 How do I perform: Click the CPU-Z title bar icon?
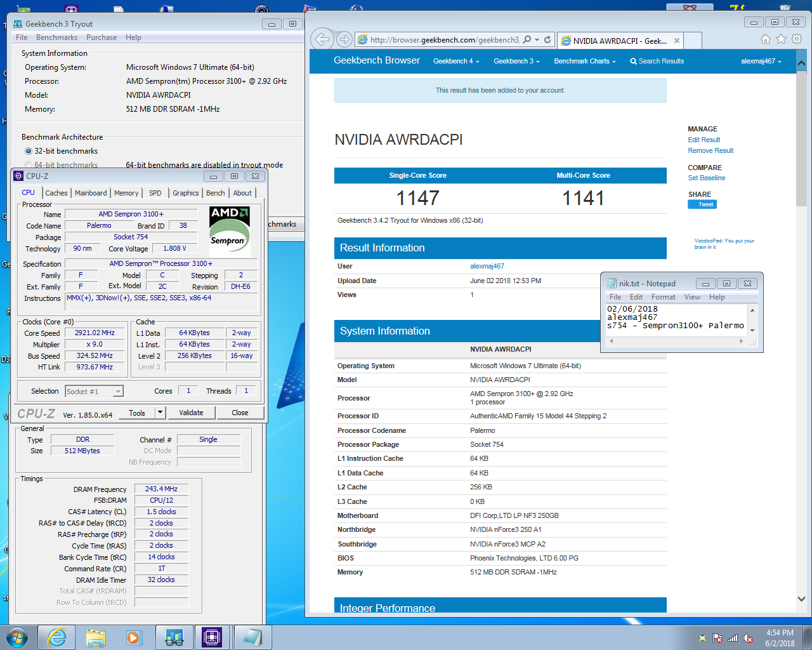[x=18, y=176]
